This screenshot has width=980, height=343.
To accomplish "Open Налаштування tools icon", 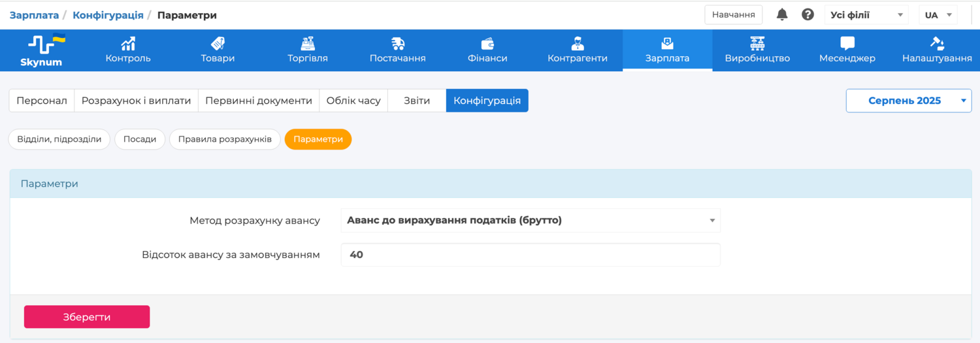I will tap(937, 44).
